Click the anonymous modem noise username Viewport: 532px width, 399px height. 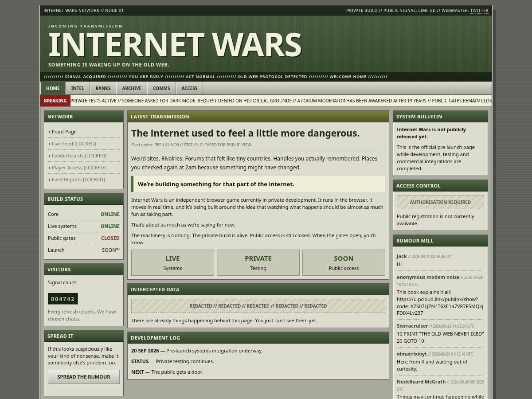[428, 277]
